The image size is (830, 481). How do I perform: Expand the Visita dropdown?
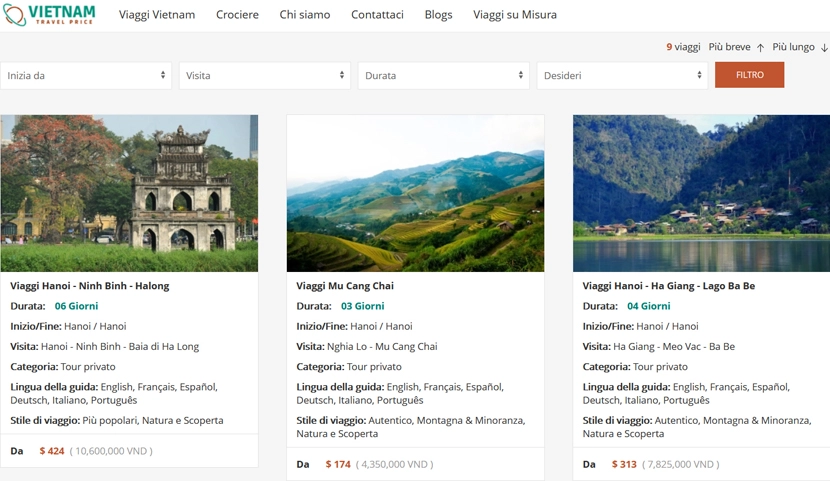265,76
